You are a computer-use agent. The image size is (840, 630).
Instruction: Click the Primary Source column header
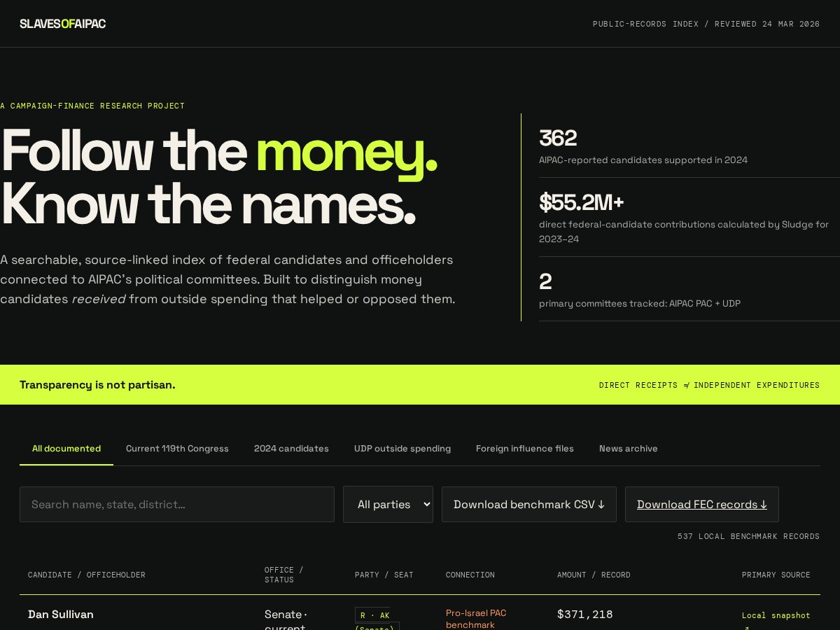click(x=776, y=575)
